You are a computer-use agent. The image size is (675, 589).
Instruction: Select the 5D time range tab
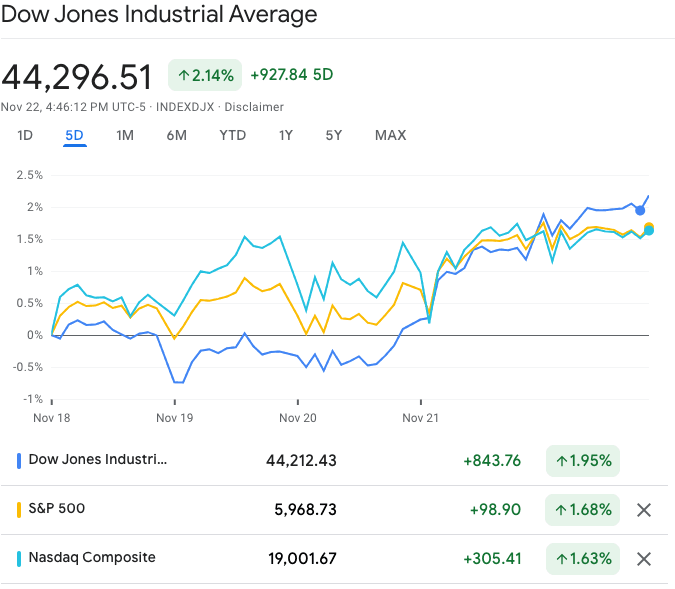[75, 135]
